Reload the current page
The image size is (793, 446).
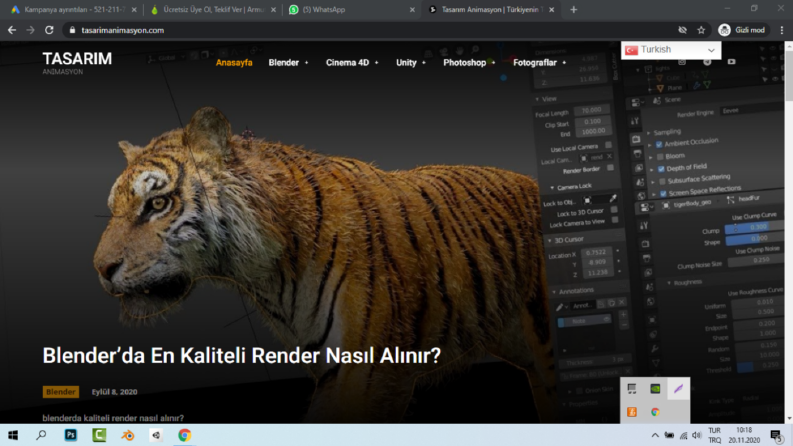click(x=49, y=30)
